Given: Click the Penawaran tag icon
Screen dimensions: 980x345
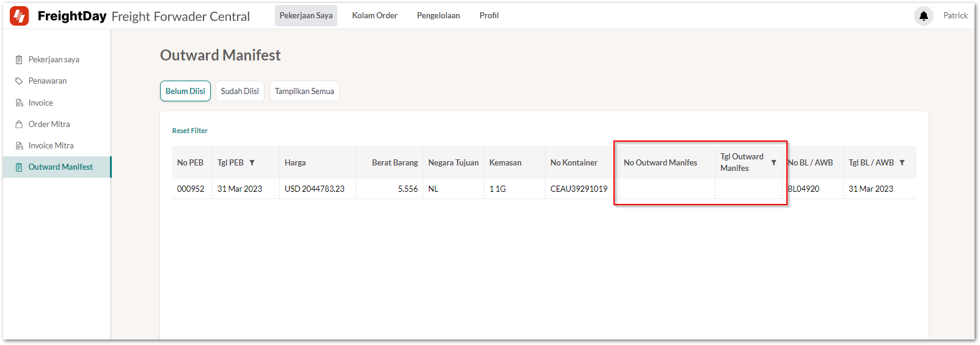Looking at the screenshot, I should point(19,81).
